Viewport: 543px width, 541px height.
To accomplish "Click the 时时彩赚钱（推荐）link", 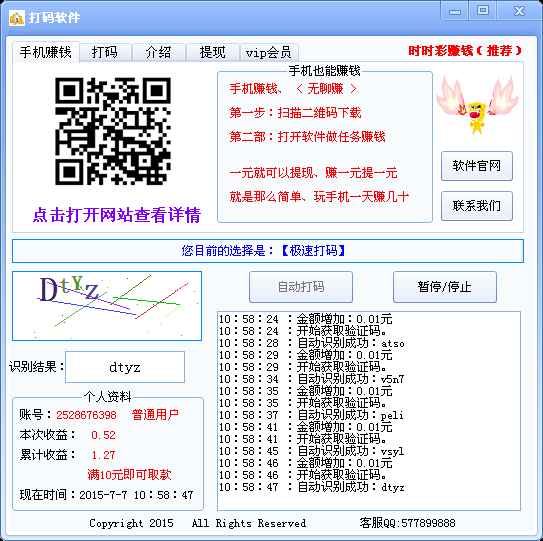I will pos(464,51).
